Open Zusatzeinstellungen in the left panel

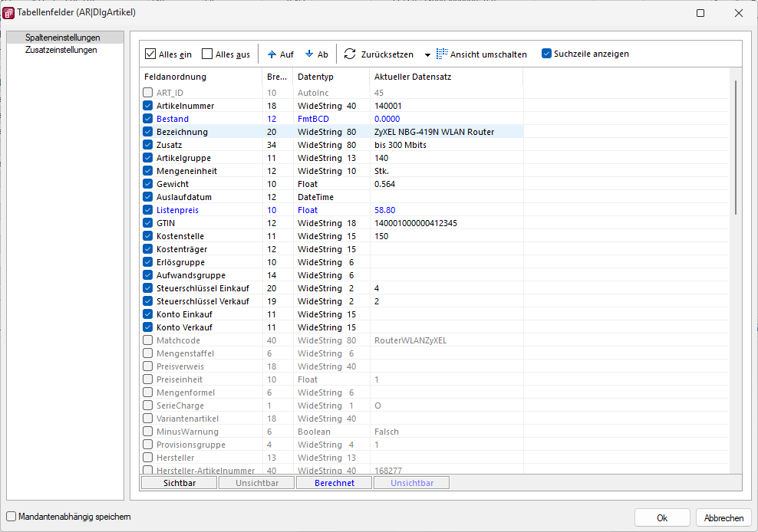pyautogui.click(x=61, y=50)
